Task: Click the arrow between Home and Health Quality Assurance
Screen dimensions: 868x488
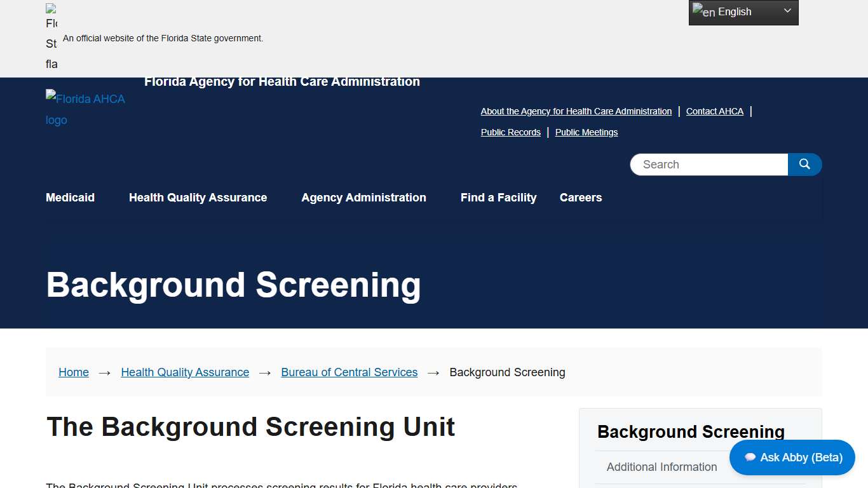Action: pyautogui.click(x=104, y=373)
